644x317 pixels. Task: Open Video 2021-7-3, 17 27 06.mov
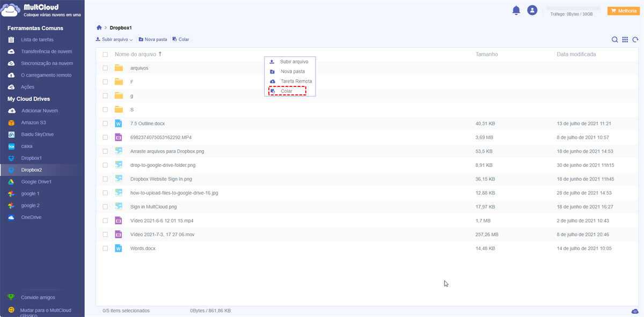click(x=162, y=234)
